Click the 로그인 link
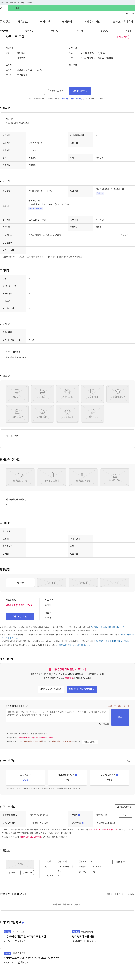The width and height of the screenshot is (135, 980). pos(126,13)
